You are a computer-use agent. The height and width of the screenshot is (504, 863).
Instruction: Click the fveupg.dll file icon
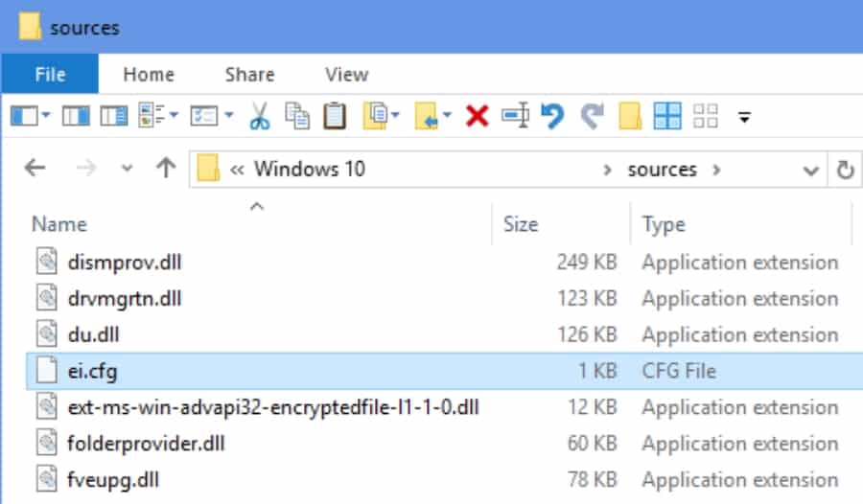pyautogui.click(x=47, y=479)
